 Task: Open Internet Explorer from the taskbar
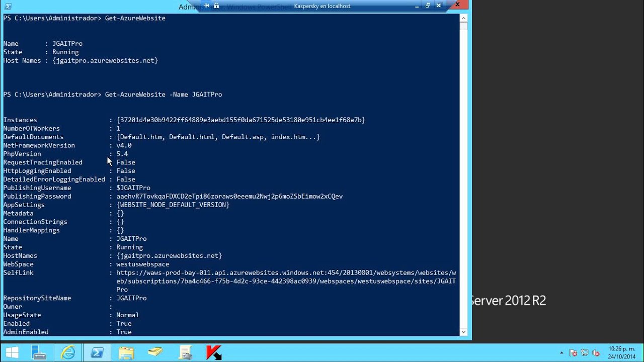[x=68, y=352]
